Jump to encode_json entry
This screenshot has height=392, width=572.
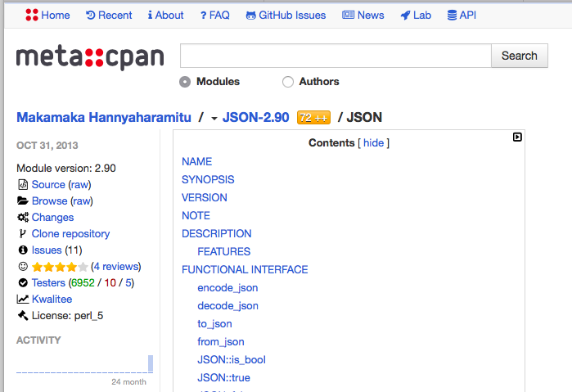(227, 287)
